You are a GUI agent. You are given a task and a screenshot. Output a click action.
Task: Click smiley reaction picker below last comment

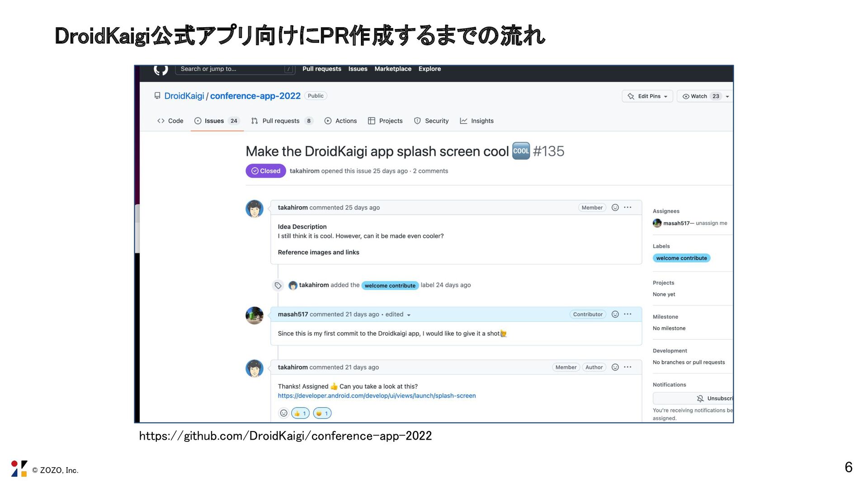[283, 413]
